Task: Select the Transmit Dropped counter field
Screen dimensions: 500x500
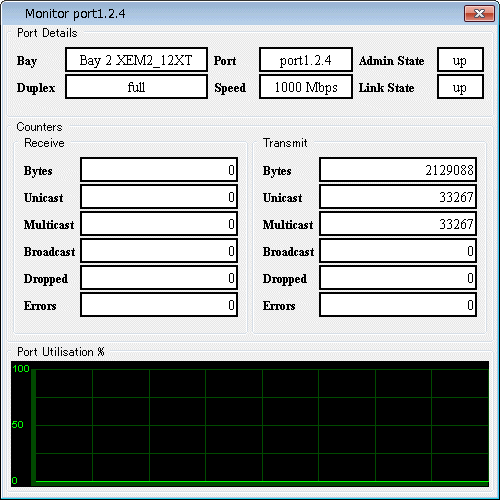Action: click(x=398, y=278)
